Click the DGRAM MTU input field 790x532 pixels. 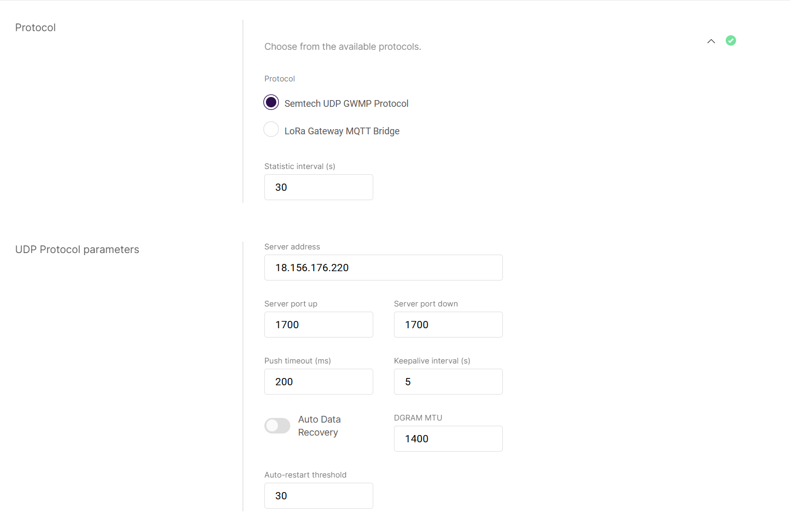(448, 439)
